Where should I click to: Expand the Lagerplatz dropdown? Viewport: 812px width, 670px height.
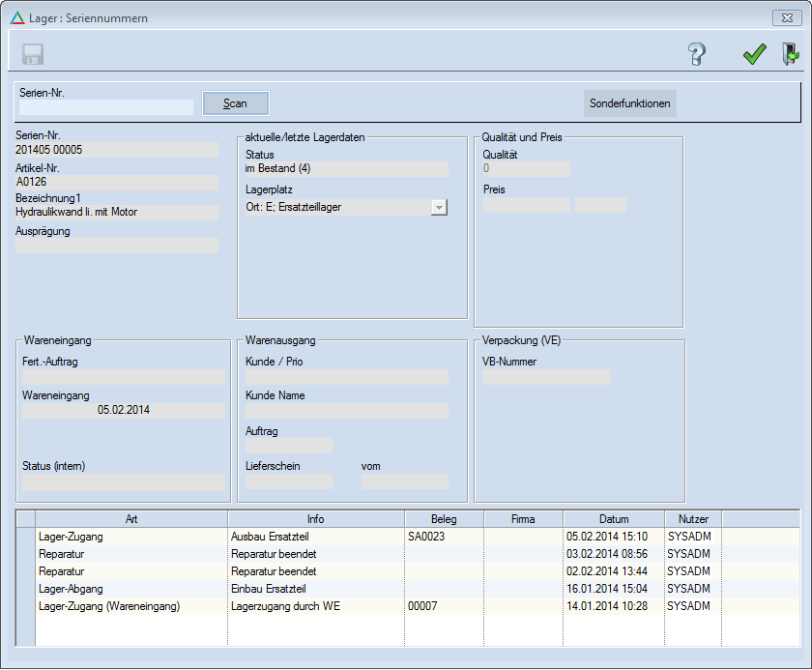coord(439,207)
